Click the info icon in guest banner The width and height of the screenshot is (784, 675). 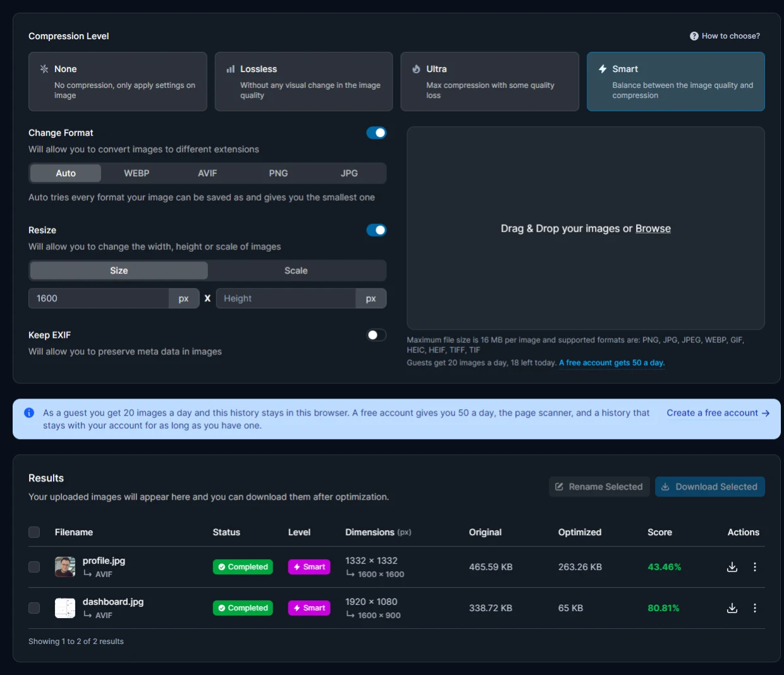(29, 412)
